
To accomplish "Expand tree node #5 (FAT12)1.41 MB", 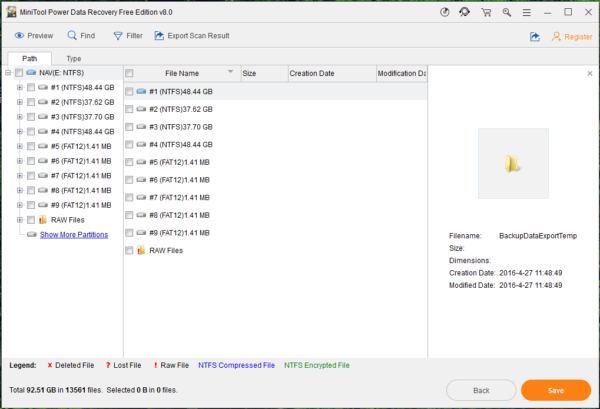I will (x=20, y=146).
